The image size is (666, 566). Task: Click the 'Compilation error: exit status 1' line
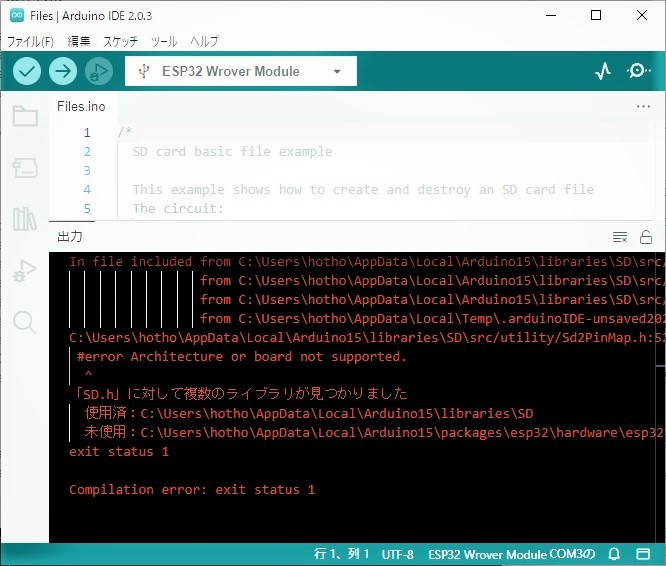[192, 490]
